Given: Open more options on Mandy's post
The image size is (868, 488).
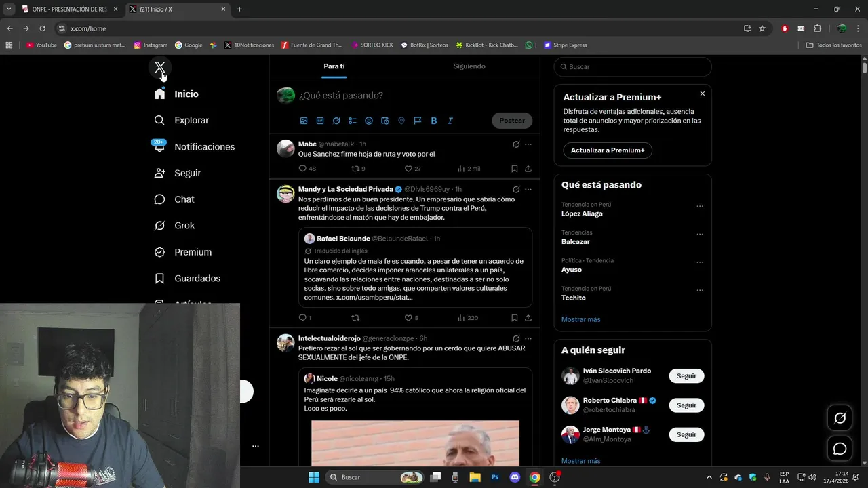Looking at the screenshot, I should tap(528, 190).
